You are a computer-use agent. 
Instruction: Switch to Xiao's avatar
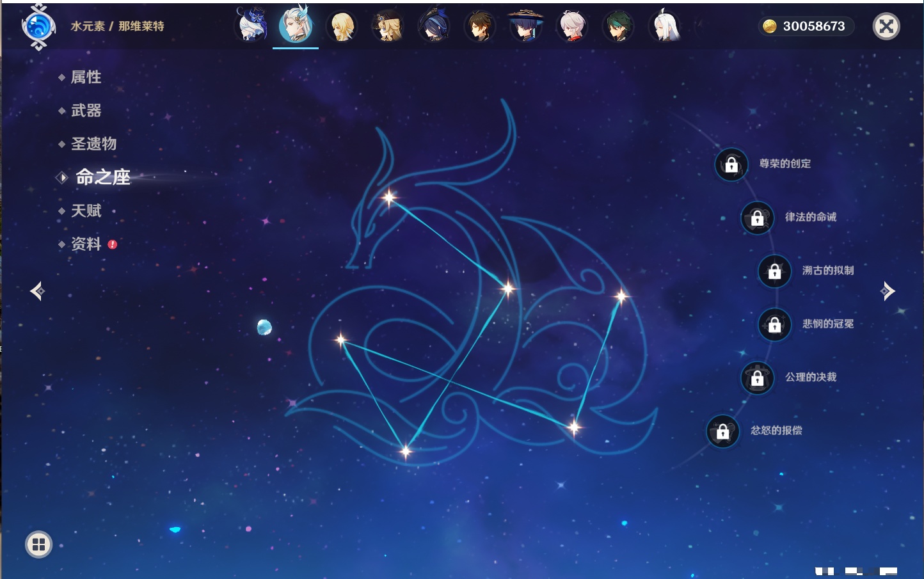618,27
